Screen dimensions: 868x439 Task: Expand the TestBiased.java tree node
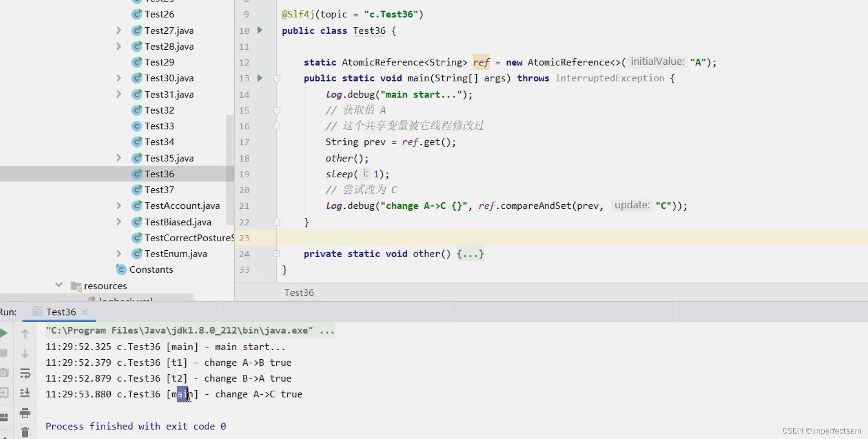point(118,222)
